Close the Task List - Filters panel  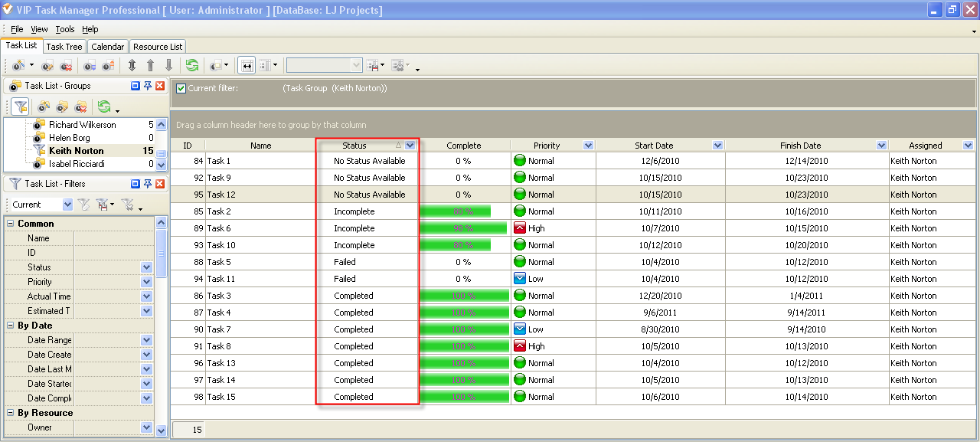(160, 184)
